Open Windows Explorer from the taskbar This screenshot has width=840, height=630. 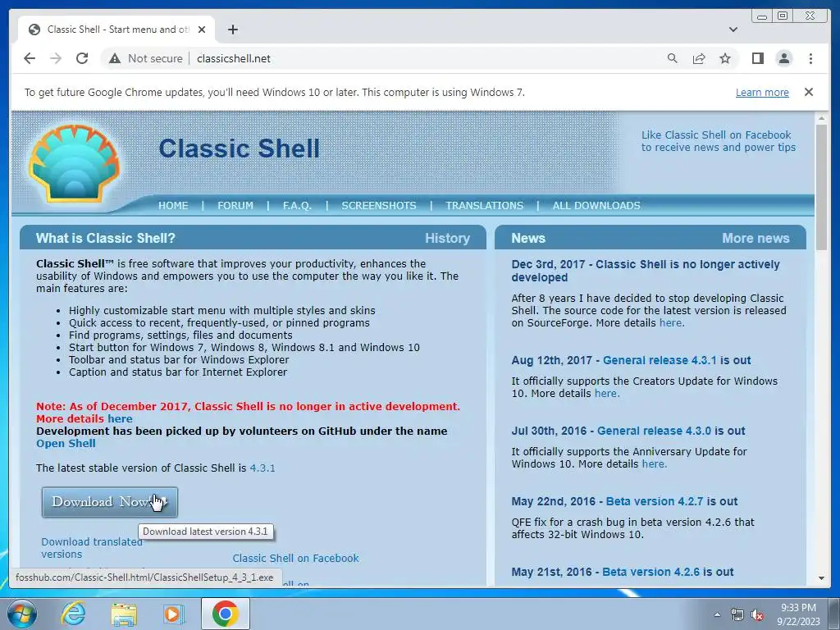tap(124, 614)
